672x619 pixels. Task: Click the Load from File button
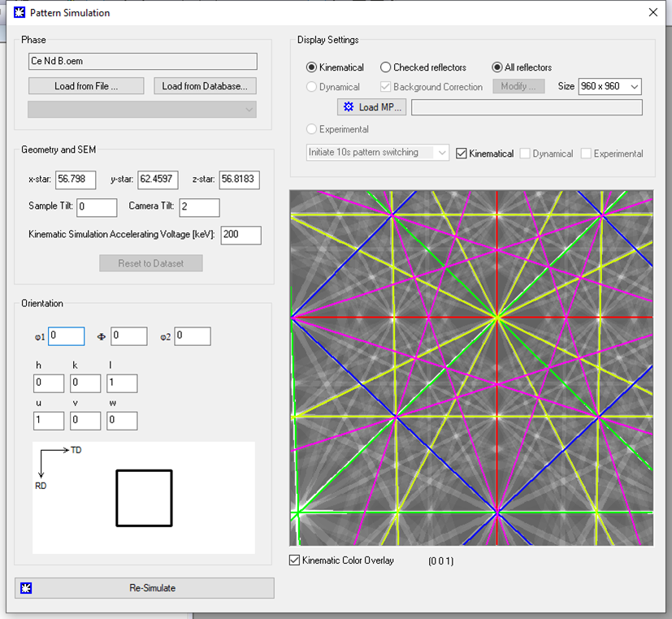coord(85,85)
